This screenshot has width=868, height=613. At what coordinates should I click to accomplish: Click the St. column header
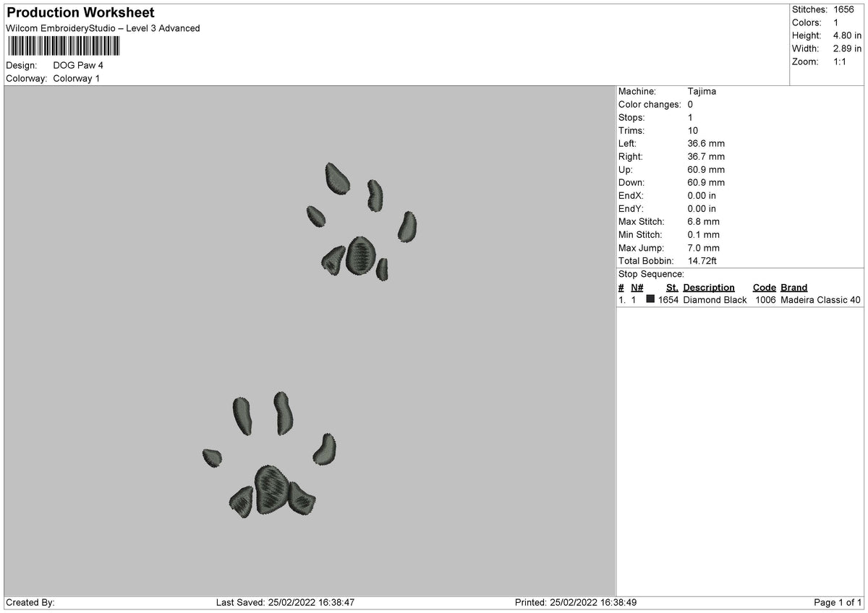pos(672,287)
